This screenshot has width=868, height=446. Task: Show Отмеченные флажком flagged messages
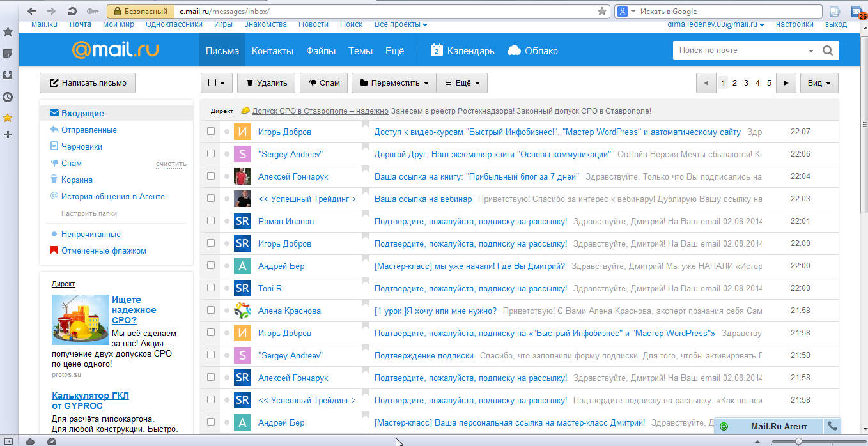tap(104, 250)
